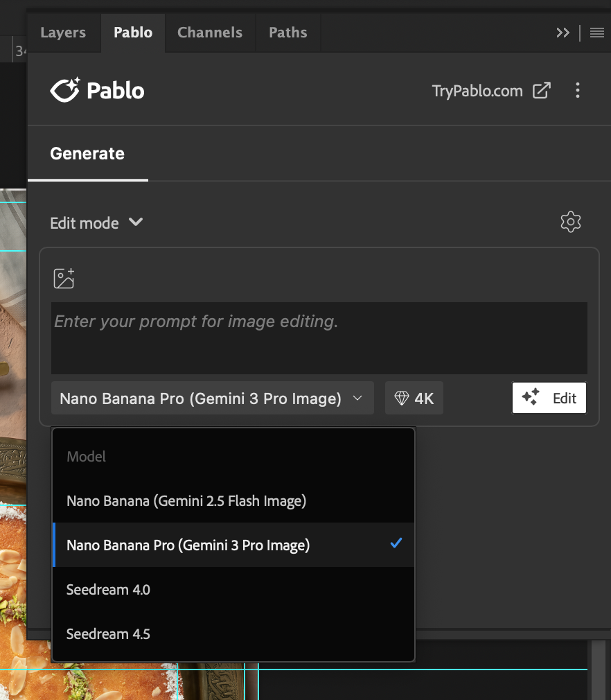Open the TryPablo.com link
The width and height of the screenshot is (611, 700).
[x=477, y=90]
